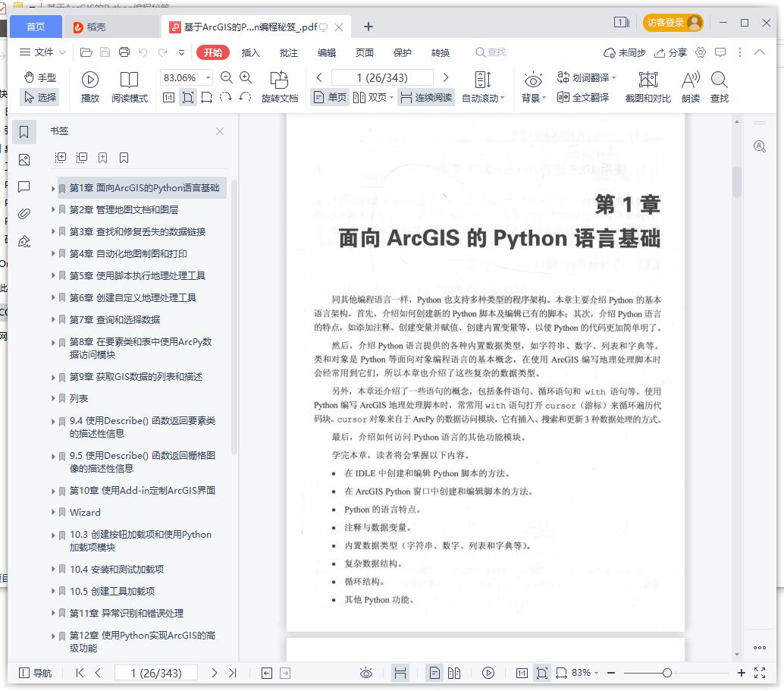Expand the Wizard bookmark

[53, 512]
